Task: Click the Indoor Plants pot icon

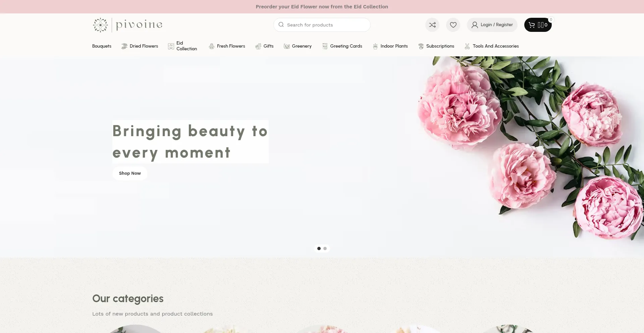Action: (x=375, y=46)
